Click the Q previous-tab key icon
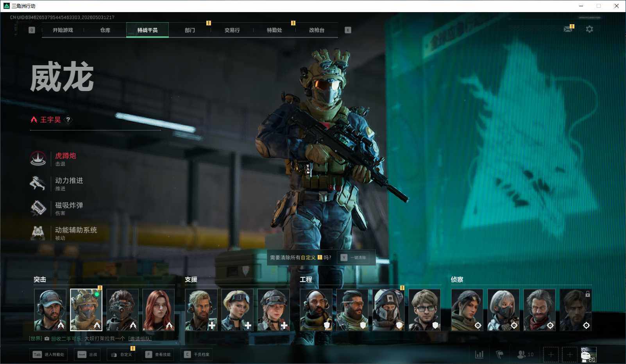This screenshot has width=626, height=364. [32, 30]
